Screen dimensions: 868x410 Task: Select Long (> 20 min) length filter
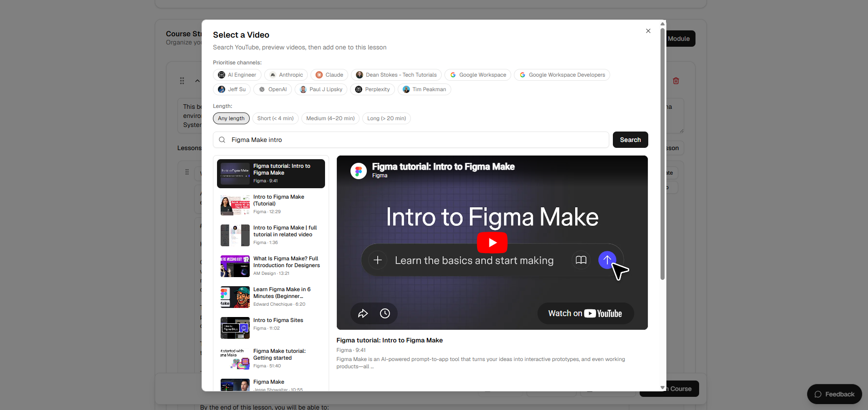pyautogui.click(x=387, y=118)
